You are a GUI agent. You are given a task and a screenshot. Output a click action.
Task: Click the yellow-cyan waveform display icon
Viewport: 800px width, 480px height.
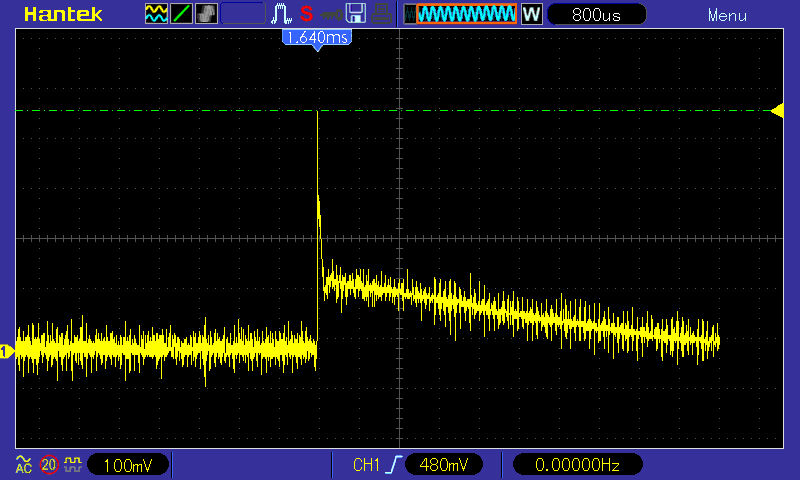point(157,14)
